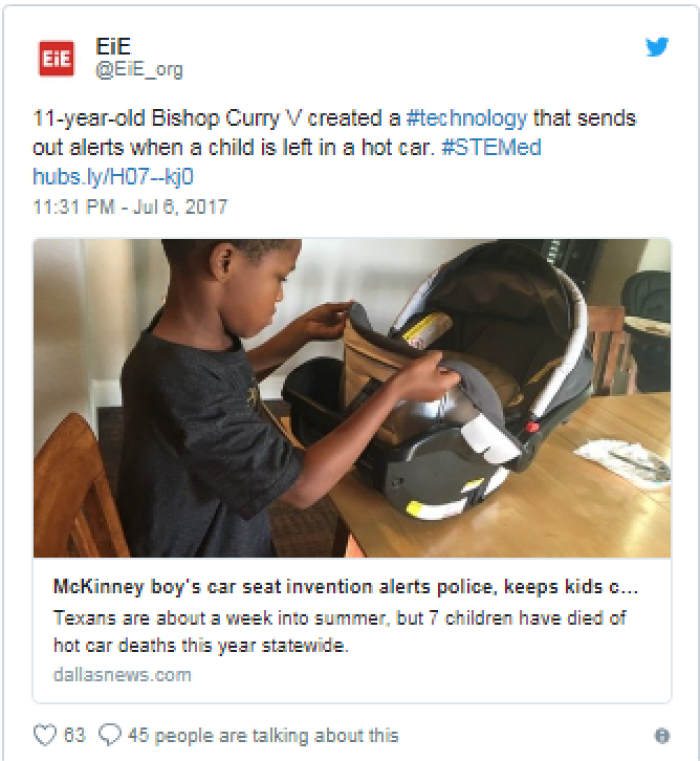700x761 pixels.
Task: Open the McKinney boy's car seat headline
Action: click(345, 587)
